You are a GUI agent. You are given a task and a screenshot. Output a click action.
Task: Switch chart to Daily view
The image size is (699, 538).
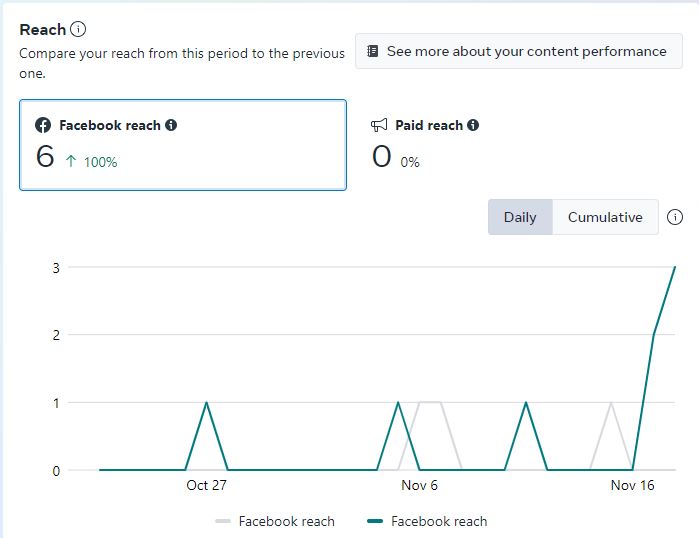coord(520,217)
